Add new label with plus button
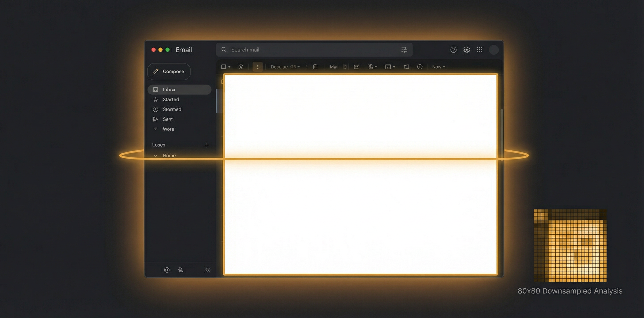This screenshot has width=644, height=318. [x=207, y=145]
